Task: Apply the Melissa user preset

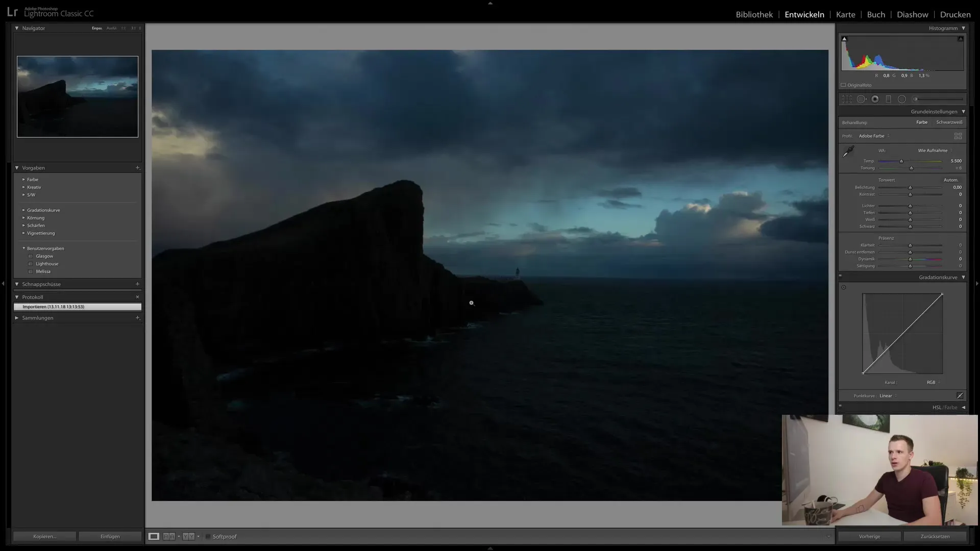Action: tap(43, 271)
